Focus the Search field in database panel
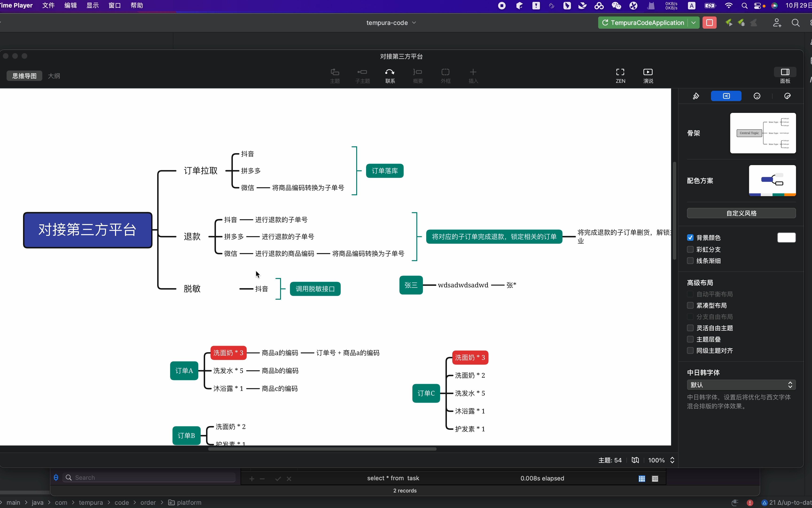This screenshot has width=812, height=508. coord(149,477)
